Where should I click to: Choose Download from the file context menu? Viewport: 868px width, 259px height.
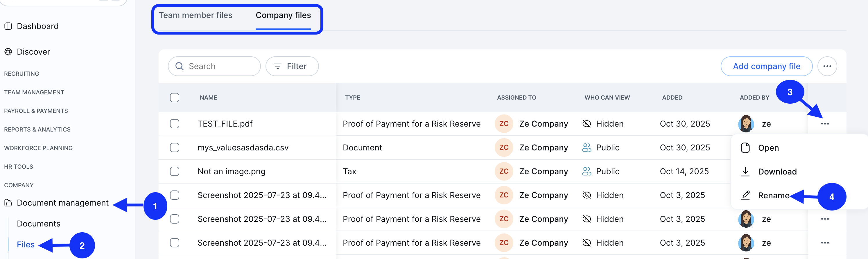tap(777, 172)
